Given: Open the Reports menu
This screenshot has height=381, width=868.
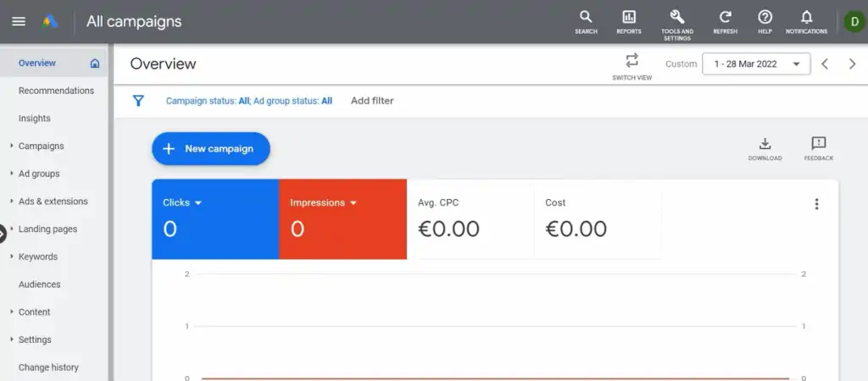Looking at the screenshot, I should (629, 22).
